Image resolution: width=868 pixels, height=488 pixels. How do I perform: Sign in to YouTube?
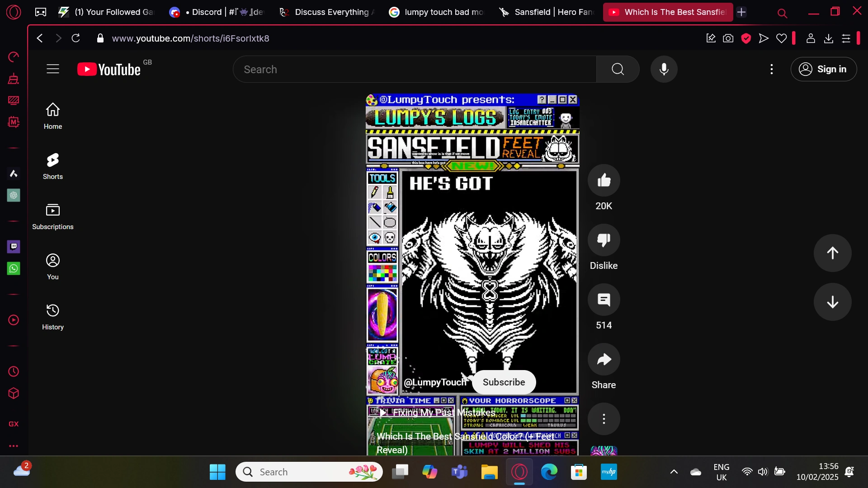pyautogui.click(x=824, y=69)
